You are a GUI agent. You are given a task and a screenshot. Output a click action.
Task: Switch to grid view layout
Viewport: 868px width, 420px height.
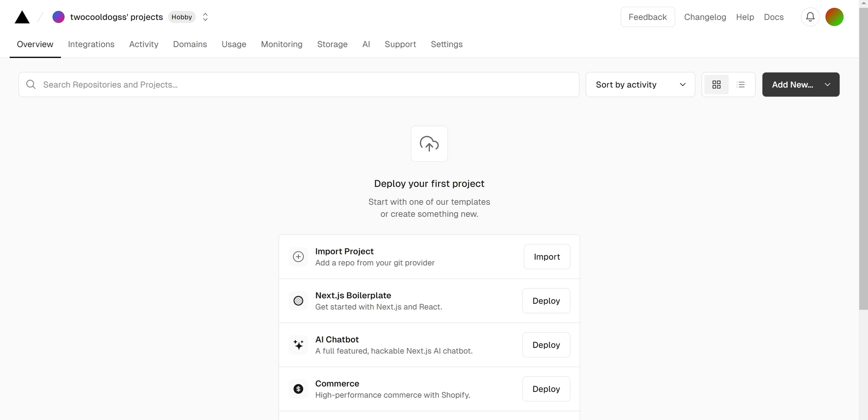pos(717,85)
